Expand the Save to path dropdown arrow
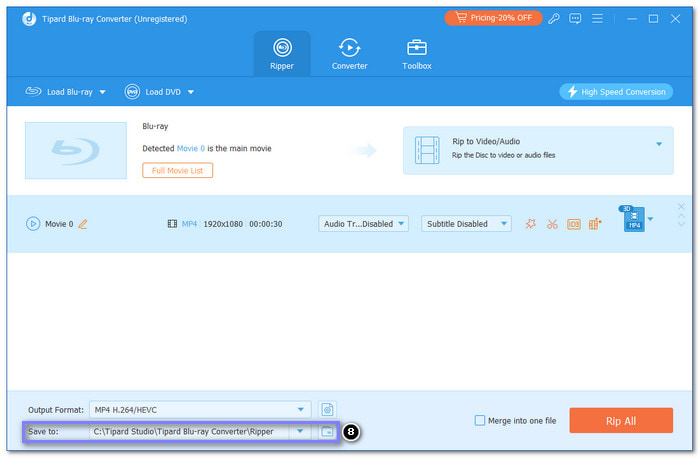The height and width of the screenshot is (458, 700). (300, 431)
